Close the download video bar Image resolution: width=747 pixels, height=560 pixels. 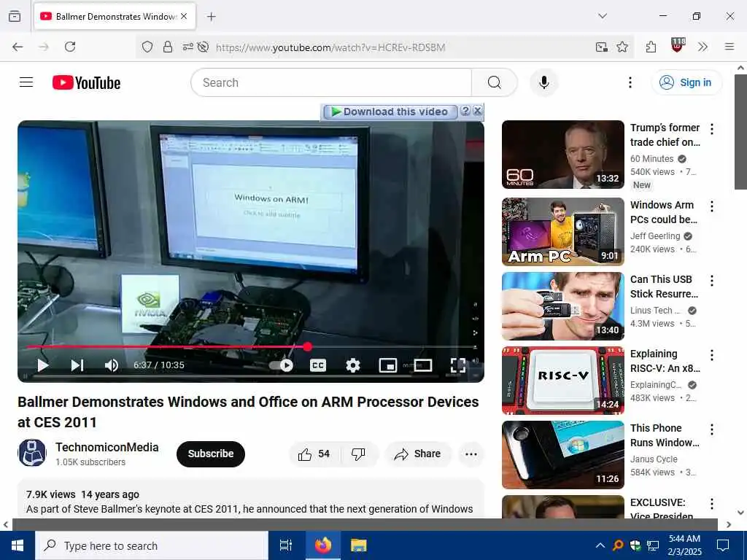click(x=478, y=111)
